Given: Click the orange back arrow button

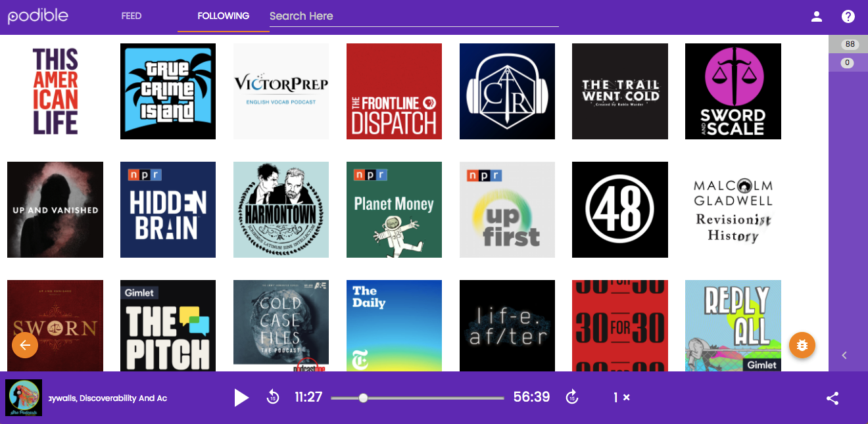Looking at the screenshot, I should (25, 345).
